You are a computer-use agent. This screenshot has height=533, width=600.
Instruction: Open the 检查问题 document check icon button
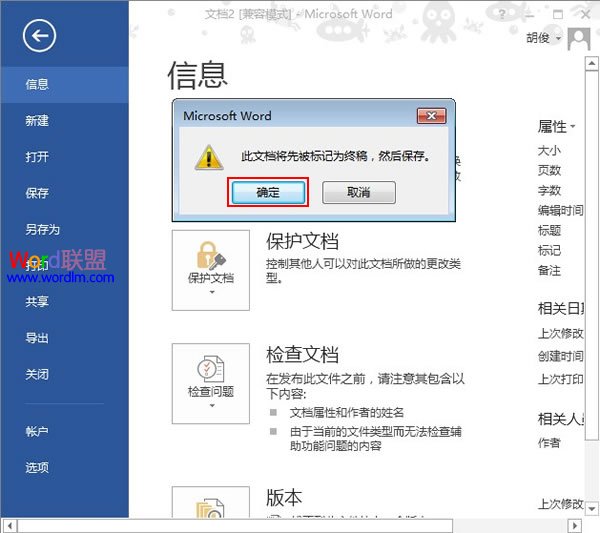pos(211,383)
